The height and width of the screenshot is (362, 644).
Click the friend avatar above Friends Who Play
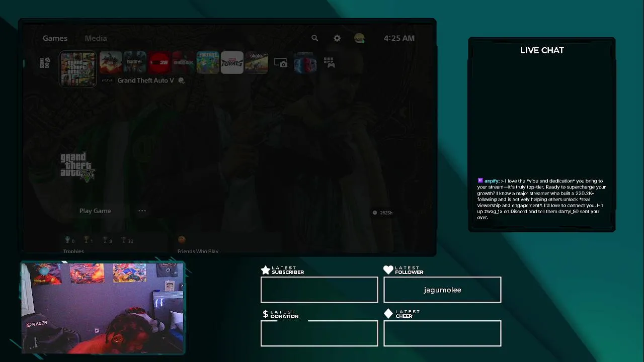click(x=182, y=240)
